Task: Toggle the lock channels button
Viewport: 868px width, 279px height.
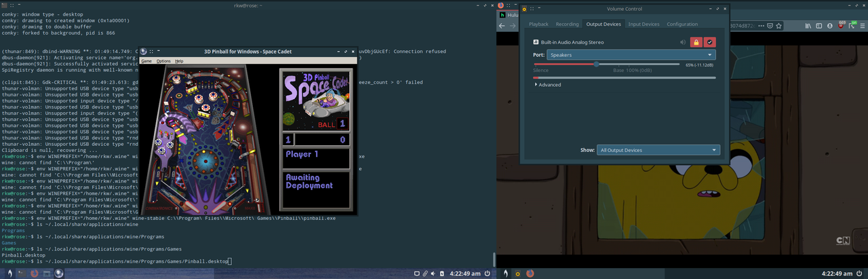Action: (696, 42)
